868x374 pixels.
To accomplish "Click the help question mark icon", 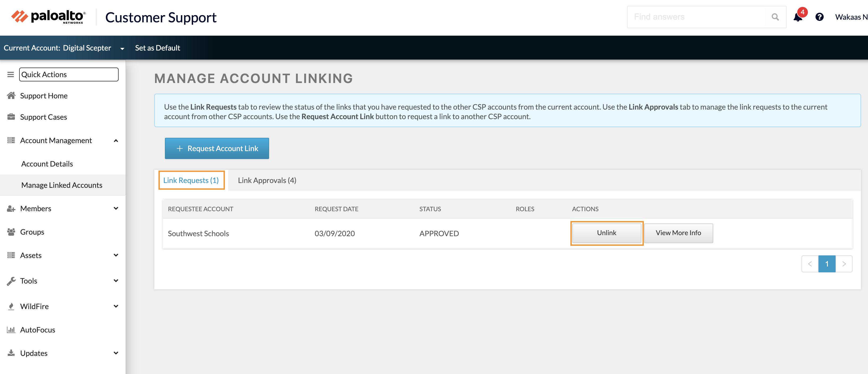I will point(820,17).
